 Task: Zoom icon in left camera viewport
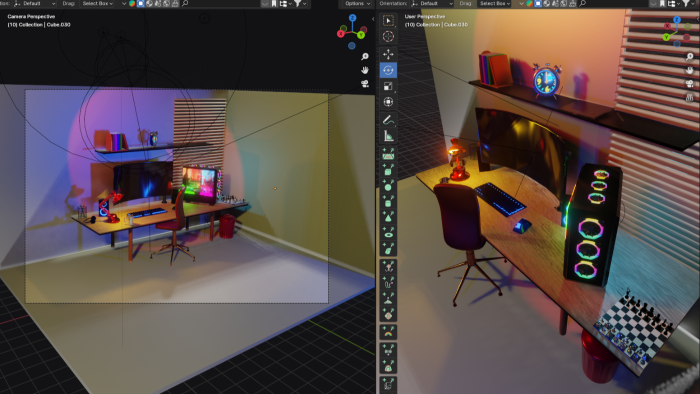[365, 57]
